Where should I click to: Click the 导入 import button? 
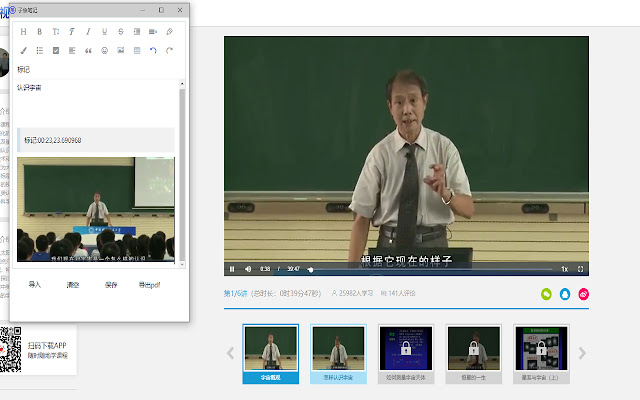(35, 284)
